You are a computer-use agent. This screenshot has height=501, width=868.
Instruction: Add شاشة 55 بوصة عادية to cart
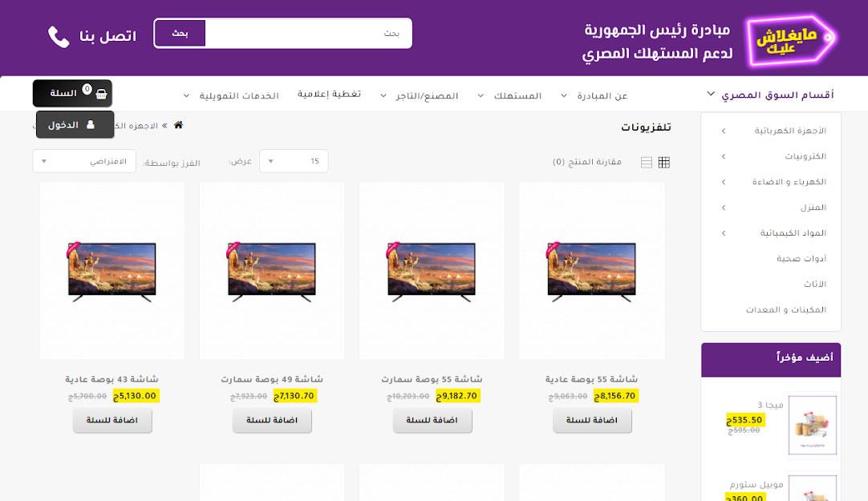(x=592, y=420)
